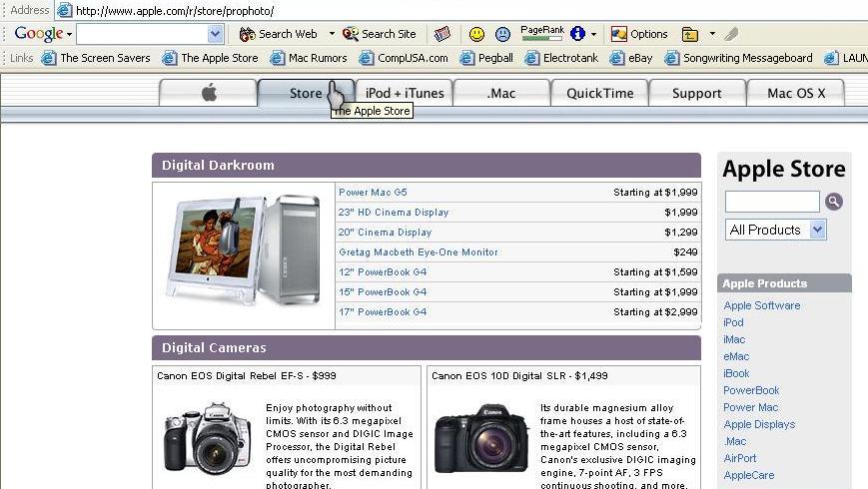
Task: Open the iBook sidebar link
Action: pos(736,373)
